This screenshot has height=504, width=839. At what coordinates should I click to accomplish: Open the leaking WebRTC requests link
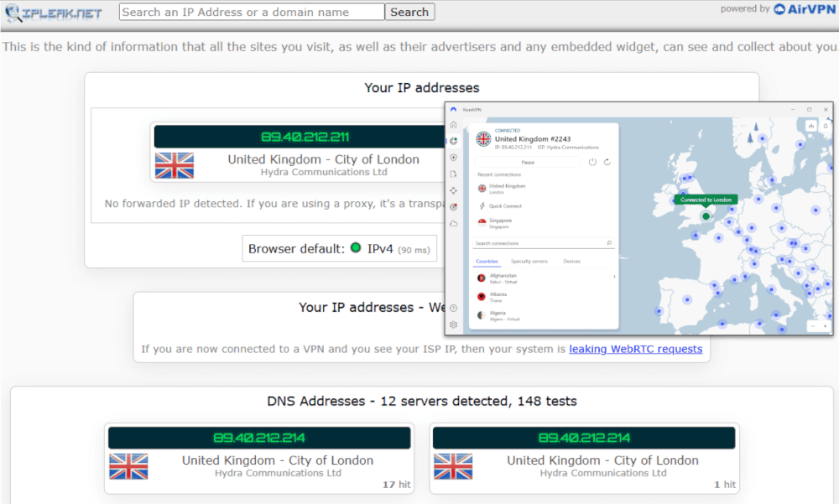636,349
